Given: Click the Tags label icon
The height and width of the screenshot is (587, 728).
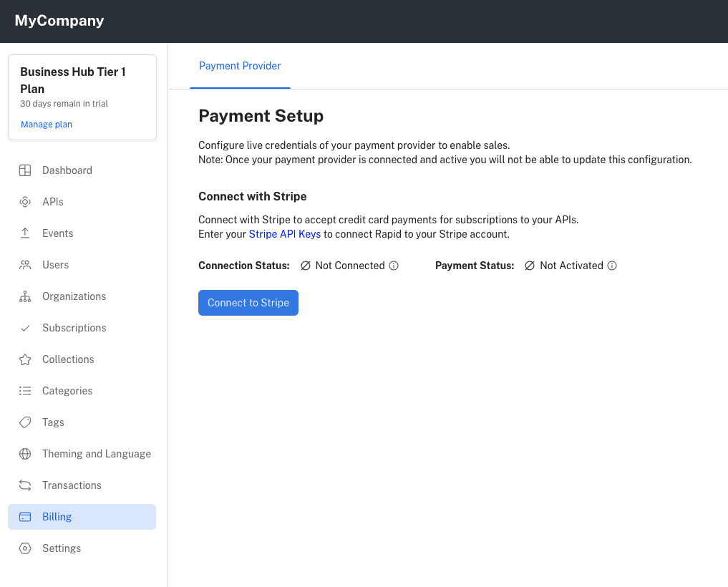Looking at the screenshot, I should tap(25, 422).
